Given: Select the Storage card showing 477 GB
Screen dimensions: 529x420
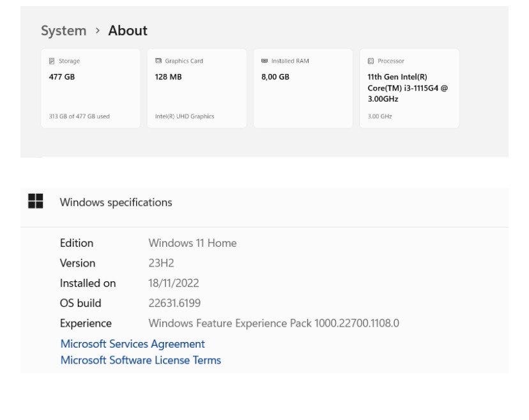Looking at the screenshot, I should [x=91, y=88].
